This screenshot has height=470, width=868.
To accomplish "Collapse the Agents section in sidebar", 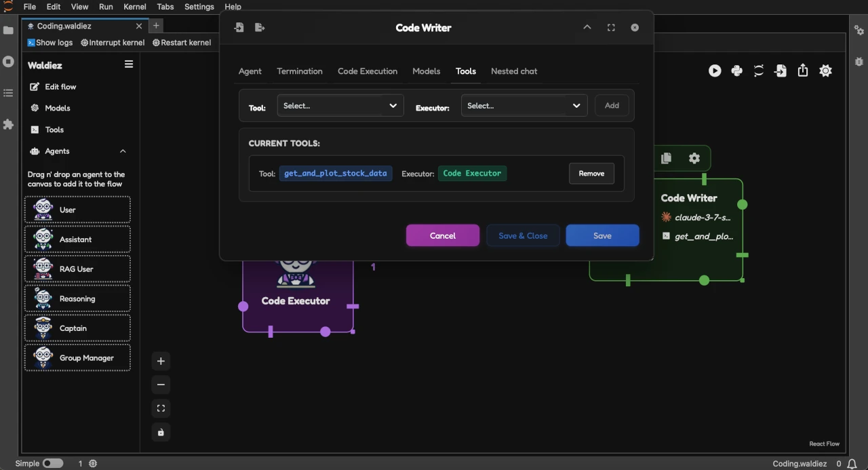I will click(x=123, y=151).
